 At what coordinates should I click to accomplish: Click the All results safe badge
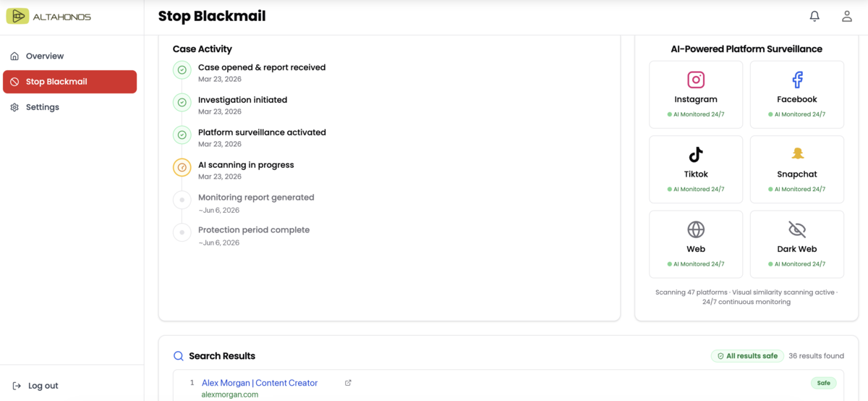[747, 356]
